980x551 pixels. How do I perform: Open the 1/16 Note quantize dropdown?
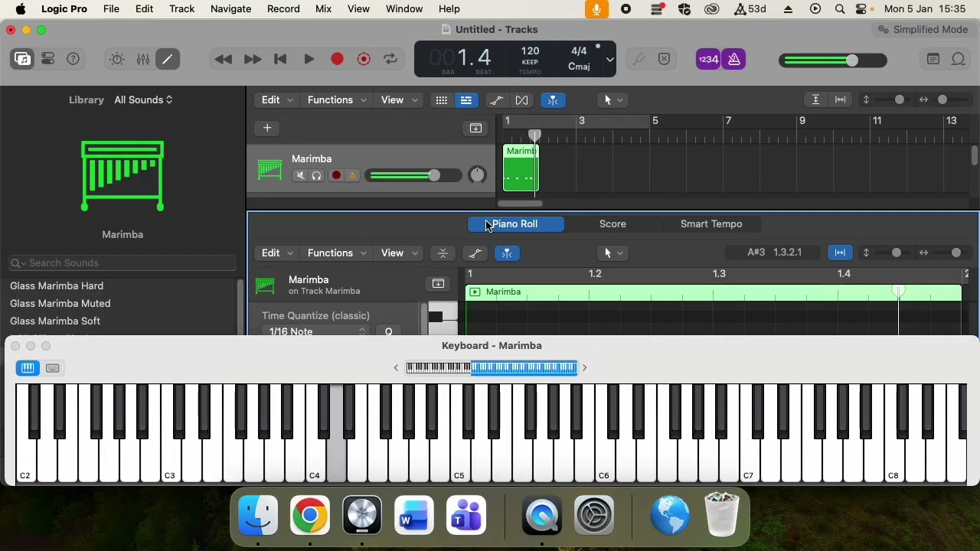317,331
